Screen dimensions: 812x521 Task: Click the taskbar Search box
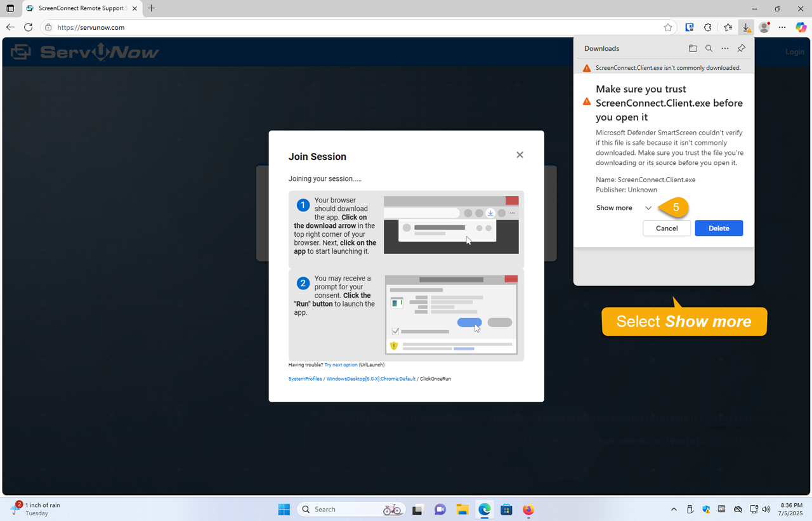coord(351,510)
